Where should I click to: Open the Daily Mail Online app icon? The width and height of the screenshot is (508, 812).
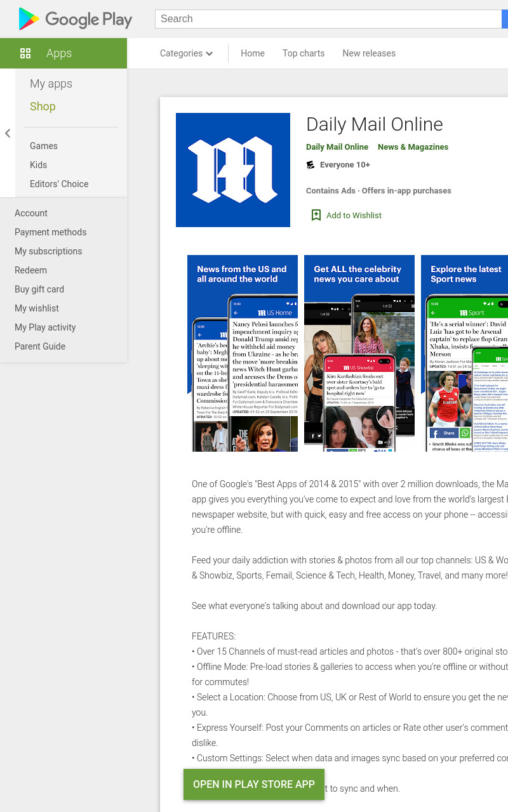click(233, 170)
